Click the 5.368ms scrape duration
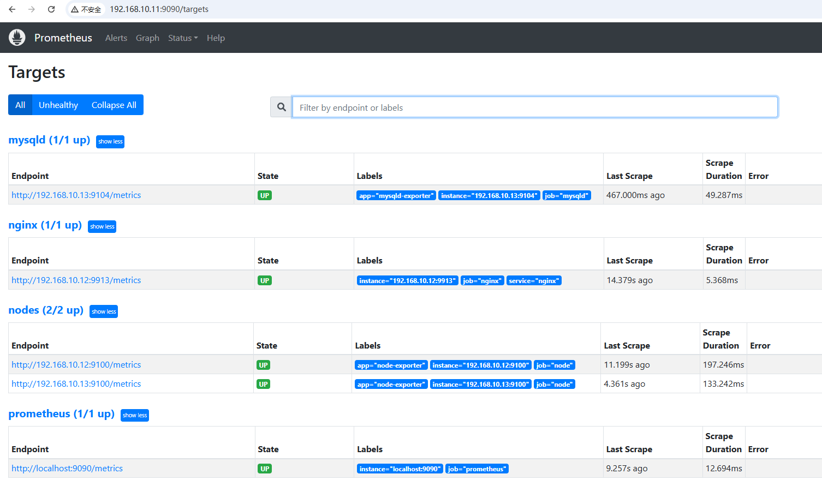This screenshot has width=822, height=504. coord(722,280)
